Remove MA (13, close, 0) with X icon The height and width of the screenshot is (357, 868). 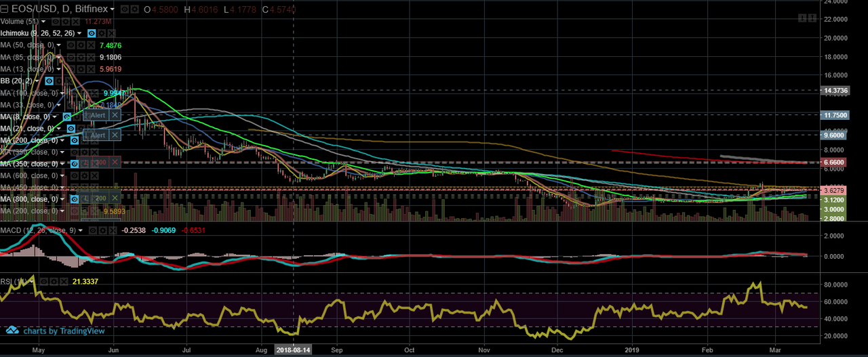pyautogui.click(x=92, y=69)
